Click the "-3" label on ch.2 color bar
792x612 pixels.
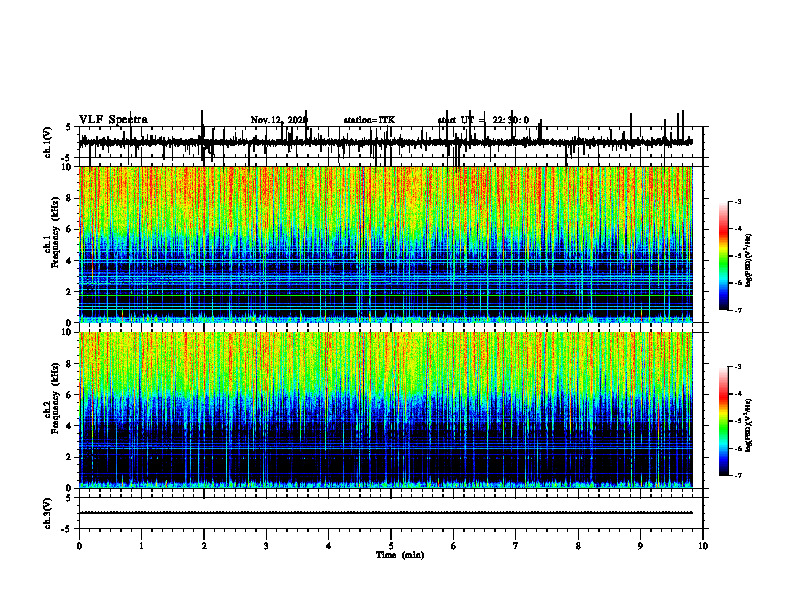(738, 367)
